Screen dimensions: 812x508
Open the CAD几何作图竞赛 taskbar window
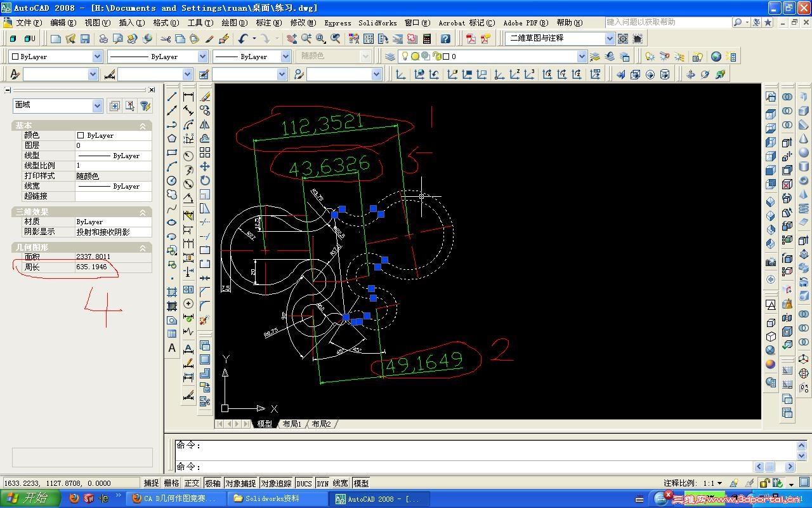(175, 498)
